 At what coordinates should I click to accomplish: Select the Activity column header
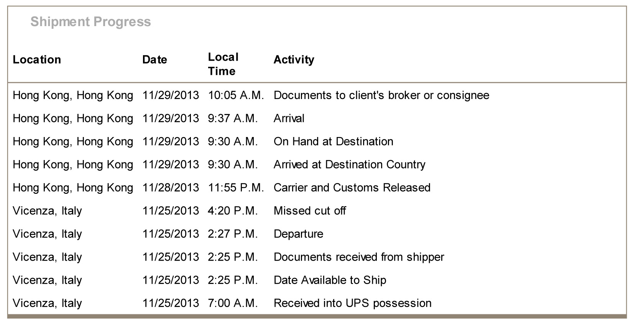(x=294, y=60)
